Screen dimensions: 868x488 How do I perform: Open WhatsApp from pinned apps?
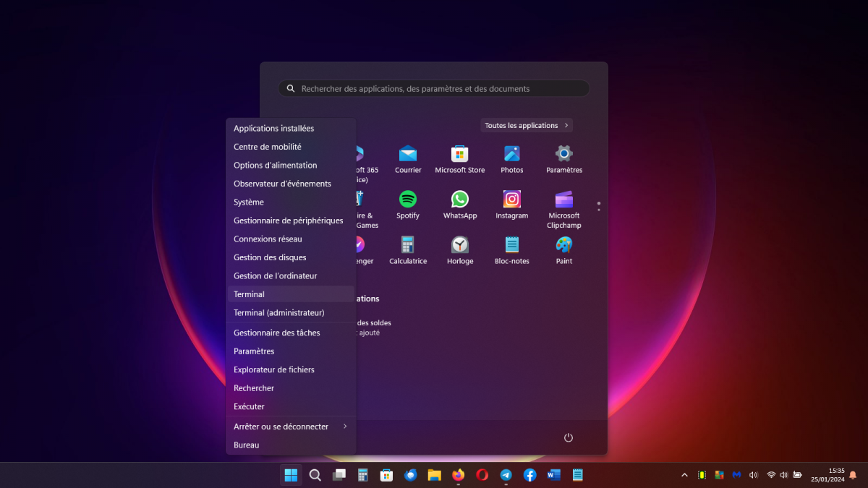pyautogui.click(x=460, y=205)
